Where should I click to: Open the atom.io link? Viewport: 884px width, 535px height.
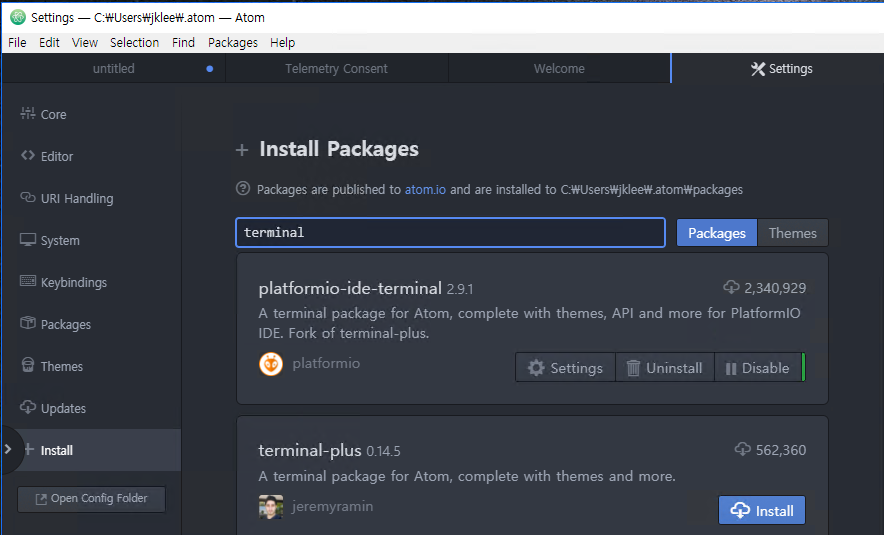[425, 189]
